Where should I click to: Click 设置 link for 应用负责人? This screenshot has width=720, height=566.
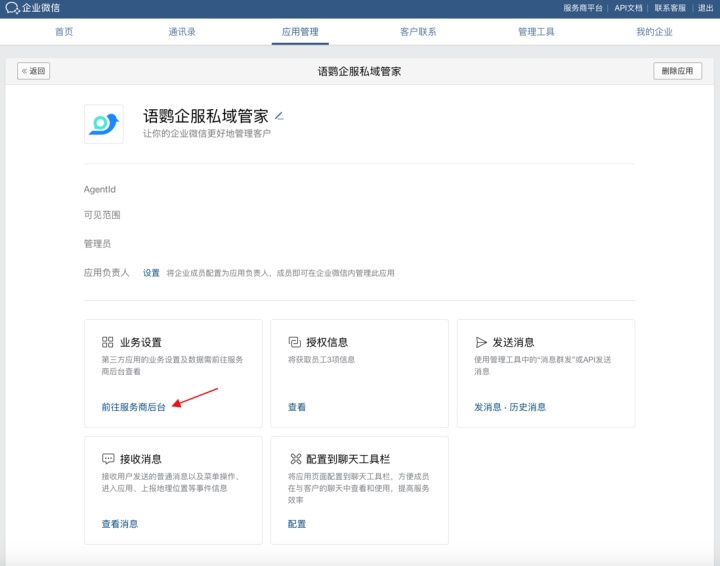151,273
